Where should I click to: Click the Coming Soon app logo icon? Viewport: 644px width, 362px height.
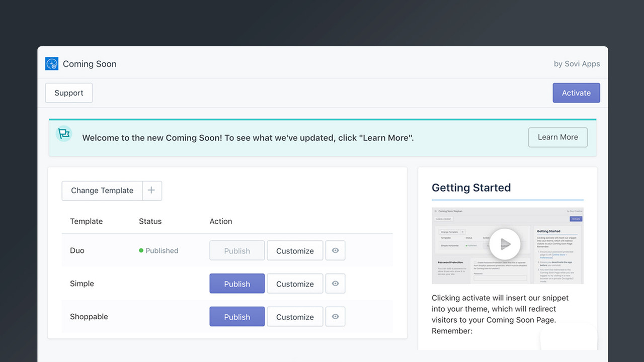[51, 64]
